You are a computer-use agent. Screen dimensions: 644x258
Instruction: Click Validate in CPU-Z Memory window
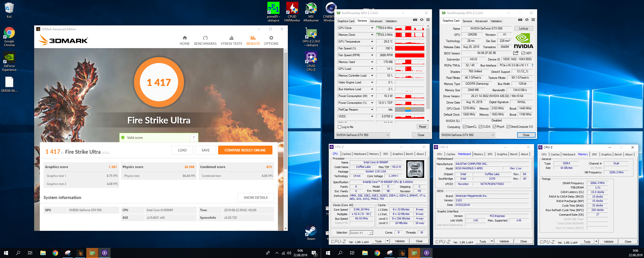pos(608,242)
